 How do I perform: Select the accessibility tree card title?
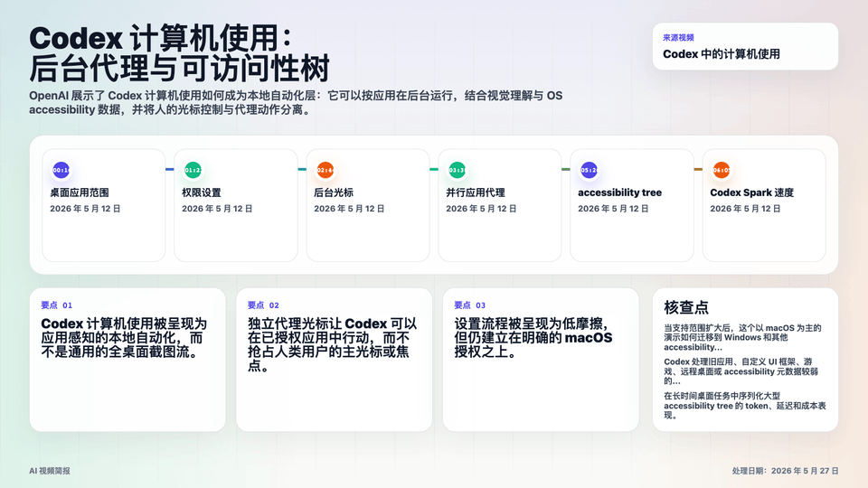[620, 192]
